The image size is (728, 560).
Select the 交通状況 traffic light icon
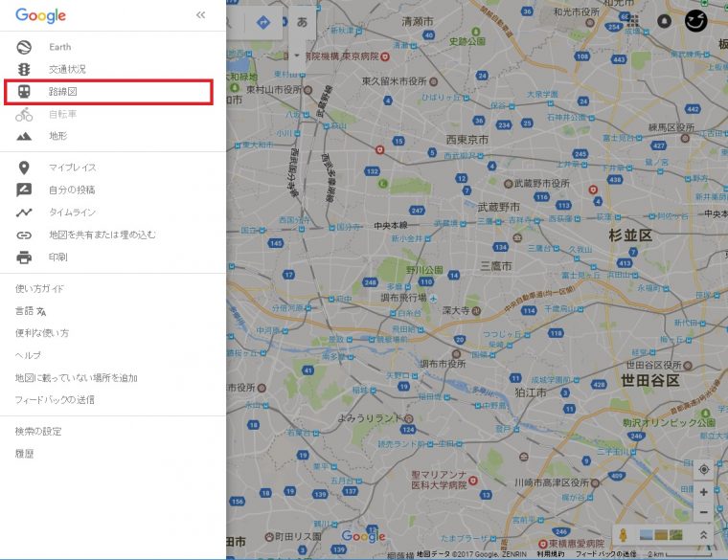(24, 70)
